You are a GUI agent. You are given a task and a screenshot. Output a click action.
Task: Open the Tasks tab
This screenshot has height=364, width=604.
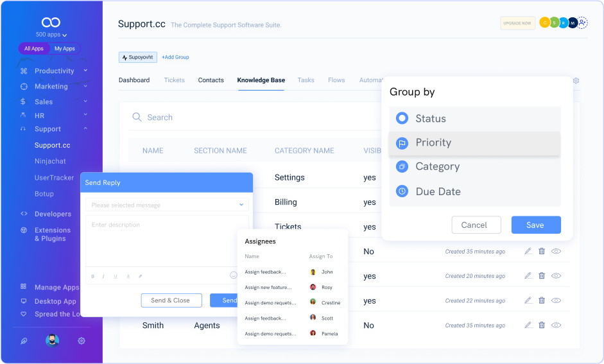coord(306,80)
